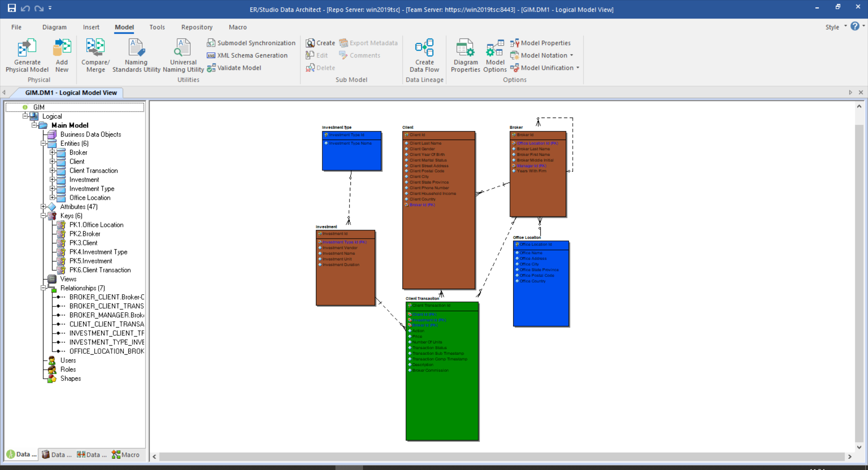This screenshot has width=868, height=470.
Task: Select BROKER_MANAGER relationship in tree
Action: click(x=107, y=315)
